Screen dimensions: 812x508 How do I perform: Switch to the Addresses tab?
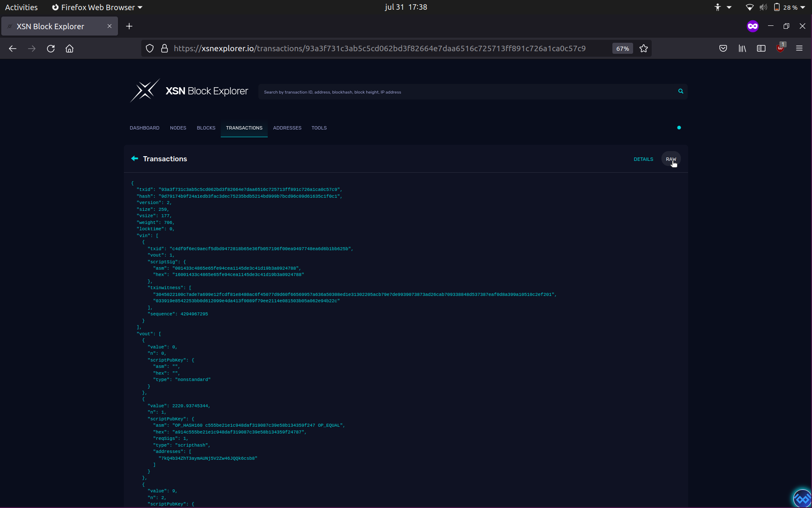[287, 128]
